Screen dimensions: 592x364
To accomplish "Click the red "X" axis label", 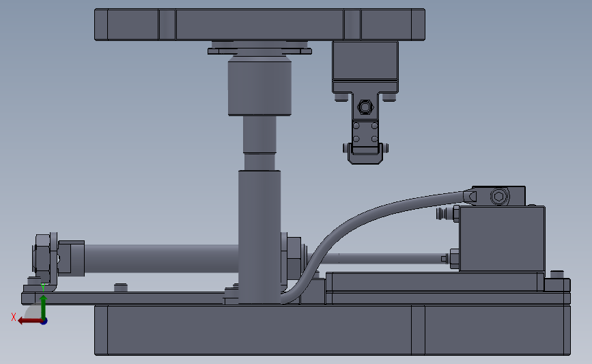I will point(14,317).
